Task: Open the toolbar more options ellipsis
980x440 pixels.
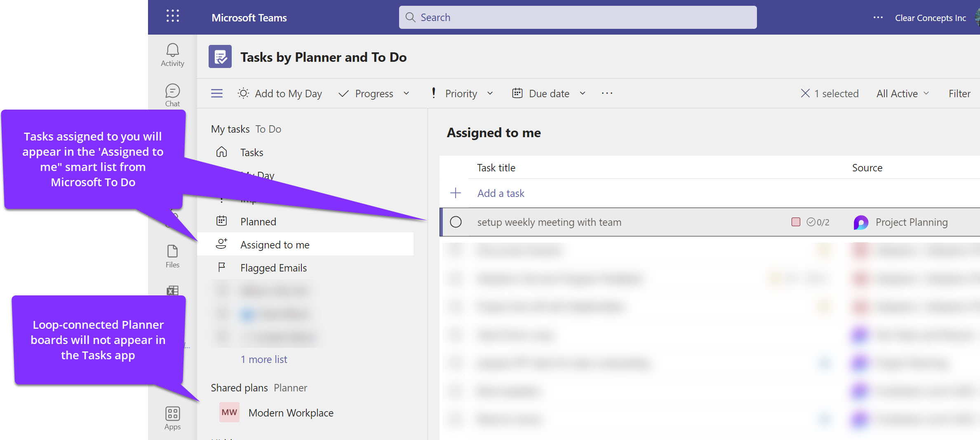Action: point(607,94)
